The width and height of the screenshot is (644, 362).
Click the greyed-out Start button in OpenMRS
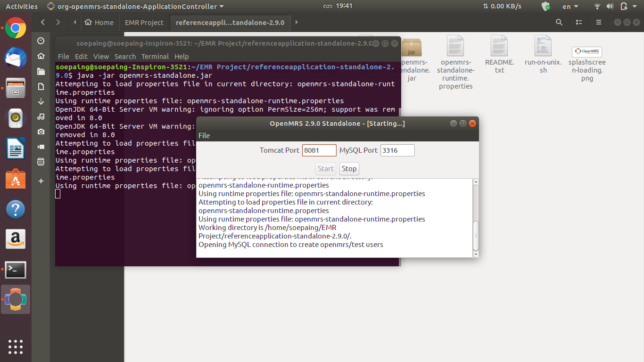(326, 168)
